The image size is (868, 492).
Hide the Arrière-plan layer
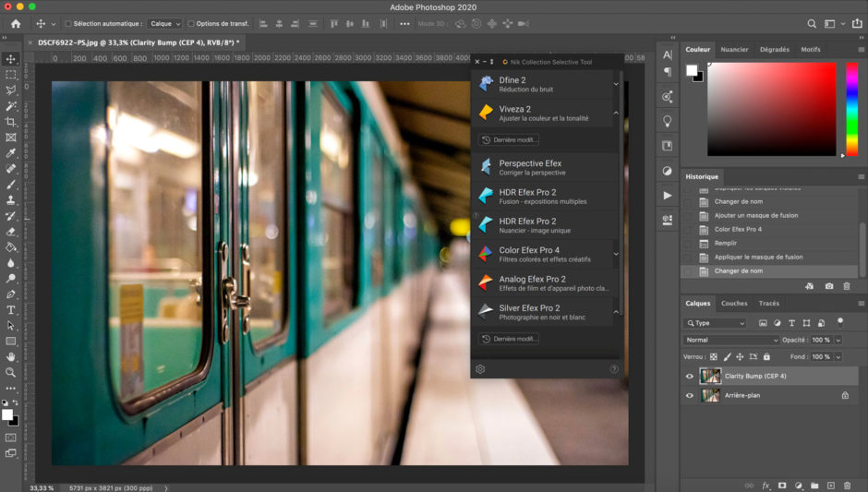689,396
